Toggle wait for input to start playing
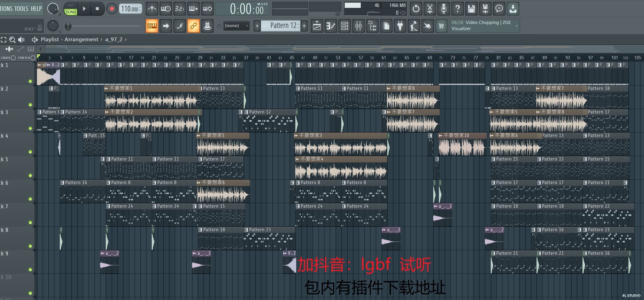 tap(166, 9)
